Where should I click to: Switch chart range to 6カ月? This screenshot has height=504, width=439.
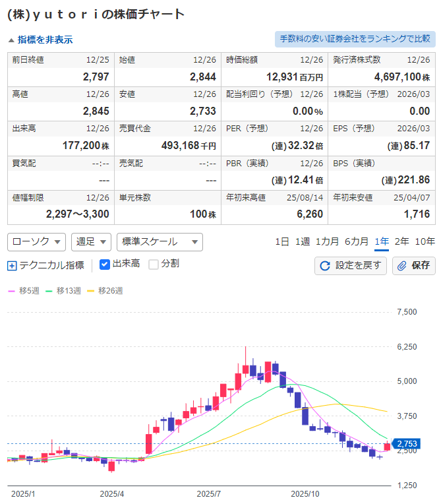356,241
